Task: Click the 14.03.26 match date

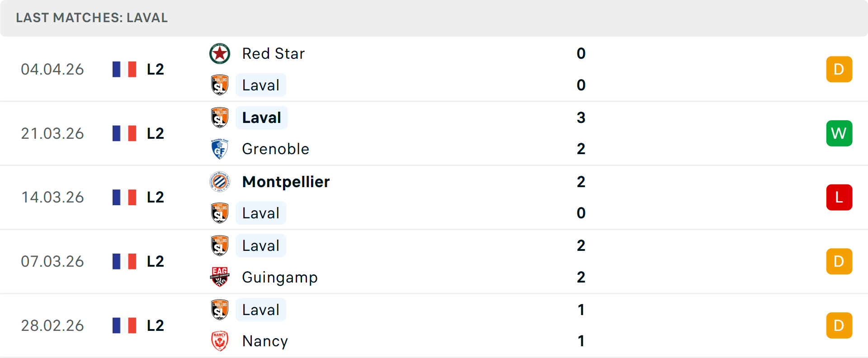Action: point(52,198)
